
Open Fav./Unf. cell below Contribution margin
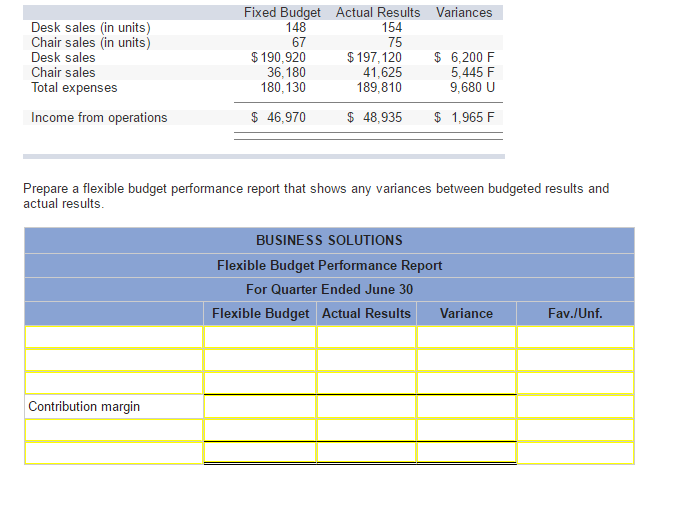click(x=575, y=430)
